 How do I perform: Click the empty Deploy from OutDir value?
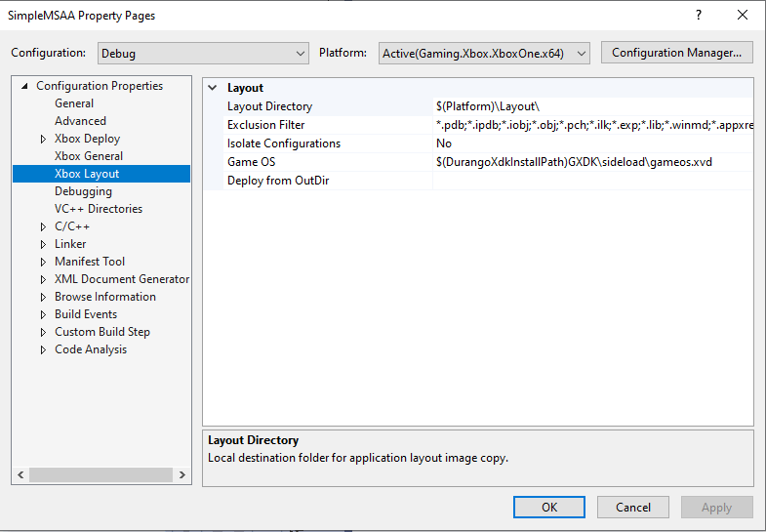(593, 181)
